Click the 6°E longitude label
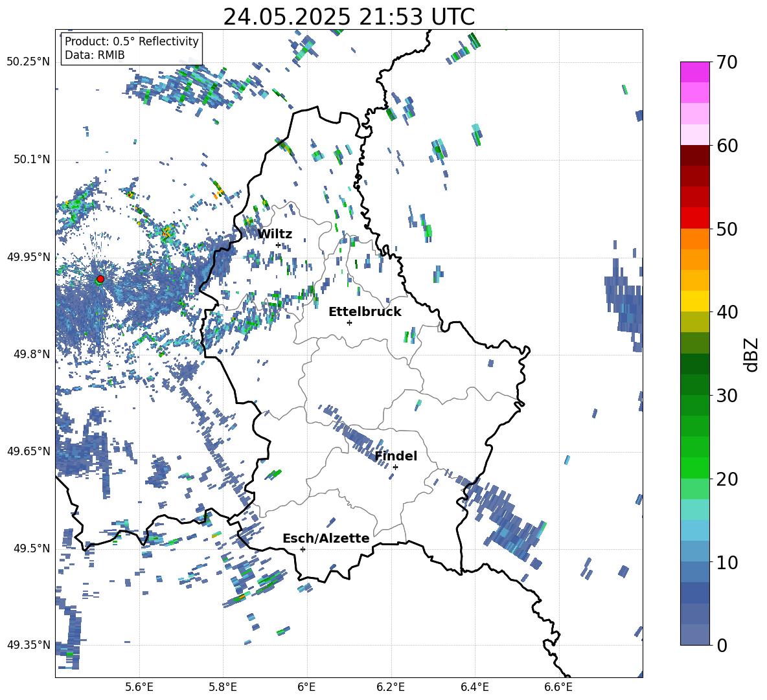 (x=306, y=687)
